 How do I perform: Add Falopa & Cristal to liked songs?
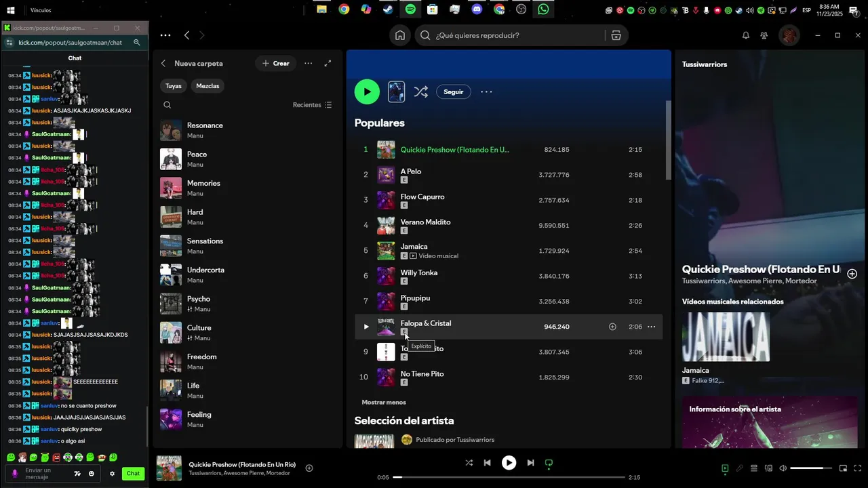click(x=612, y=327)
